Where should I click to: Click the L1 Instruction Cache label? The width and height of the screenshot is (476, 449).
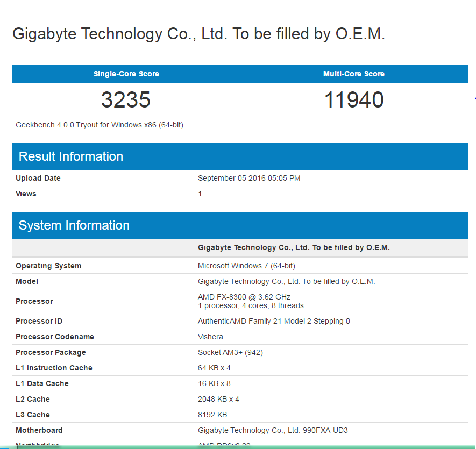click(54, 368)
